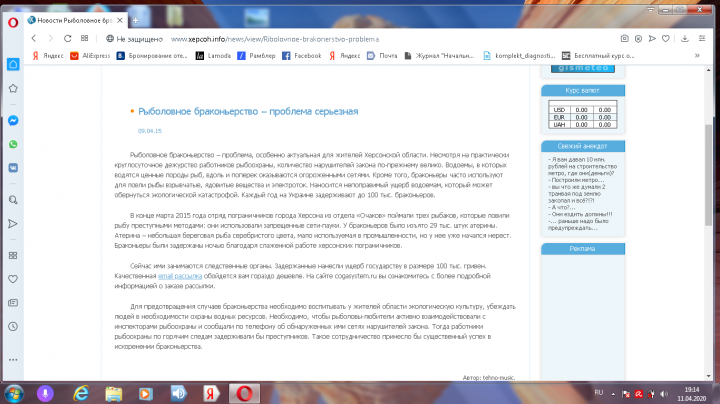The image size is (720, 404).
Task: Click the sidebar Home icon
Action: [x=13, y=64]
